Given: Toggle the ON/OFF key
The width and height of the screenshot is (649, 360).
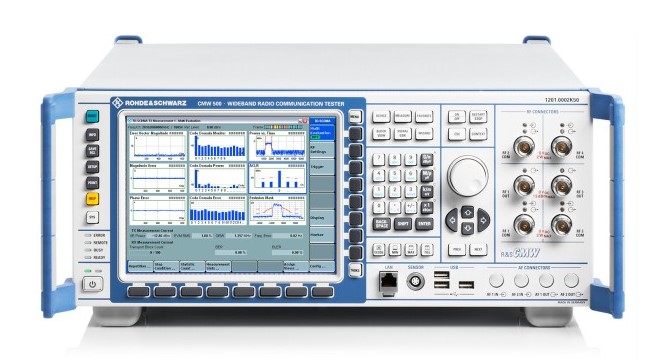Looking at the screenshot, I should (457, 116).
